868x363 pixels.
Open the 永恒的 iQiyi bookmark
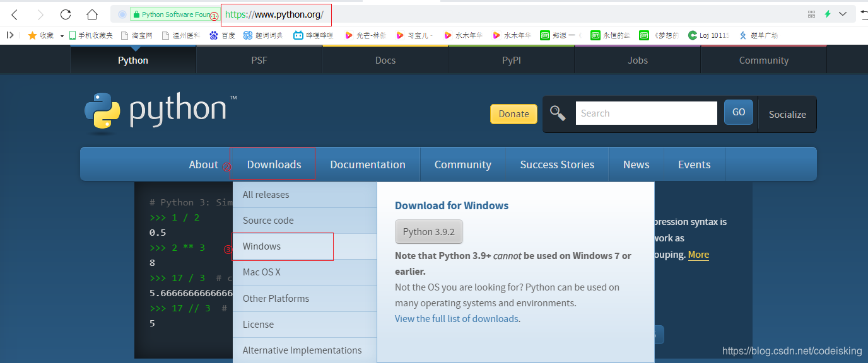tap(610, 35)
